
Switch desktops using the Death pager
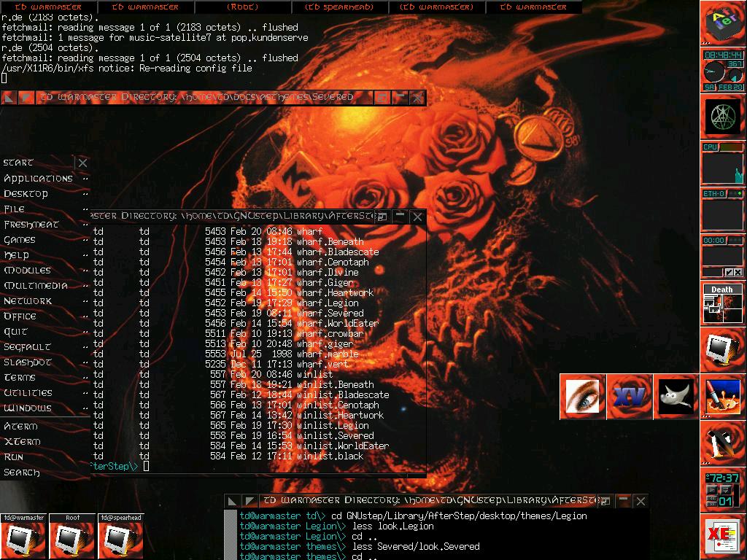pyautogui.click(x=722, y=304)
